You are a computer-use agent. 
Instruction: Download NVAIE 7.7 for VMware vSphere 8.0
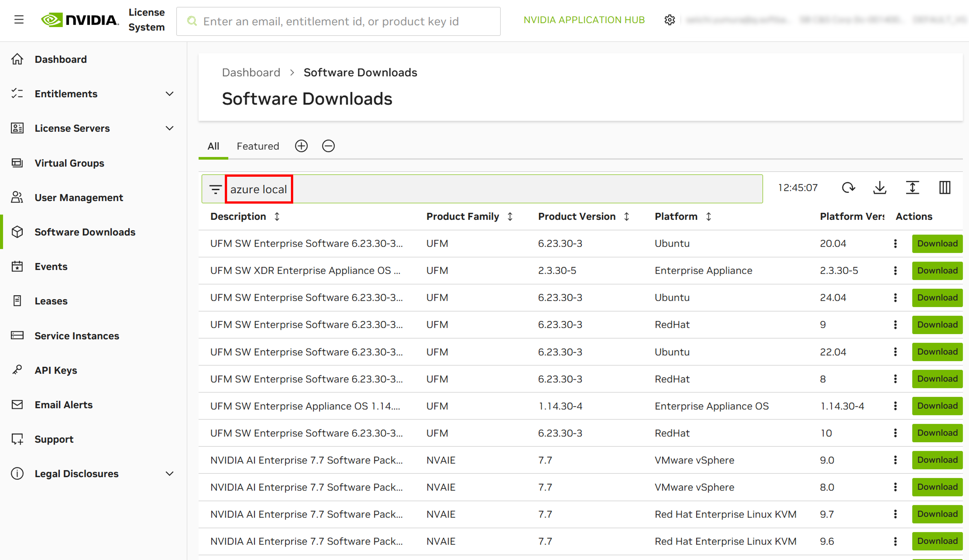pos(937,487)
